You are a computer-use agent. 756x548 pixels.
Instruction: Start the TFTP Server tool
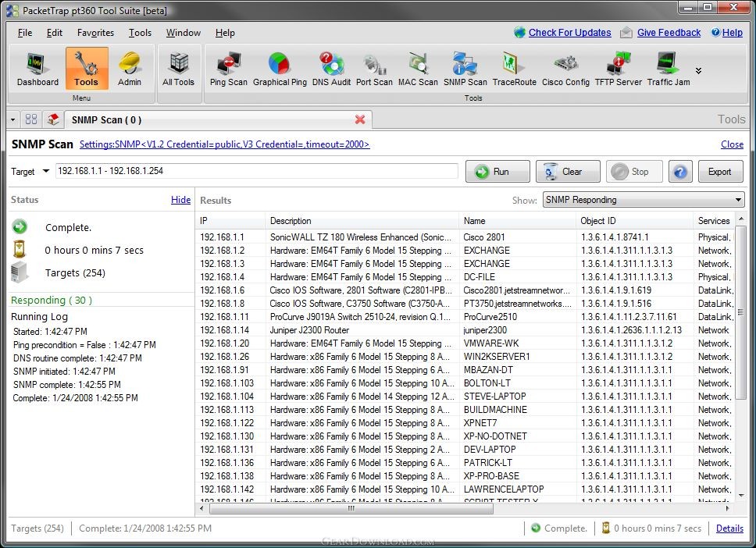(618, 69)
